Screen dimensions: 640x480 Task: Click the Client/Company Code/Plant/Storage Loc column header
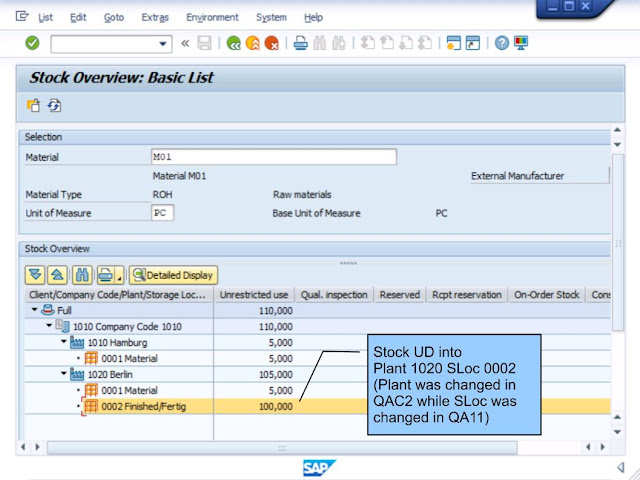[x=118, y=295]
